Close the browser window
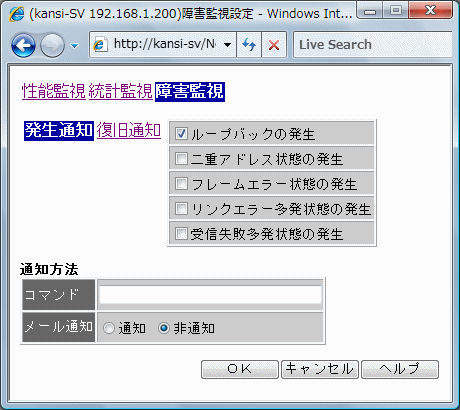Image resolution: width=460 pixels, height=410 pixels. click(x=430, y=10)
